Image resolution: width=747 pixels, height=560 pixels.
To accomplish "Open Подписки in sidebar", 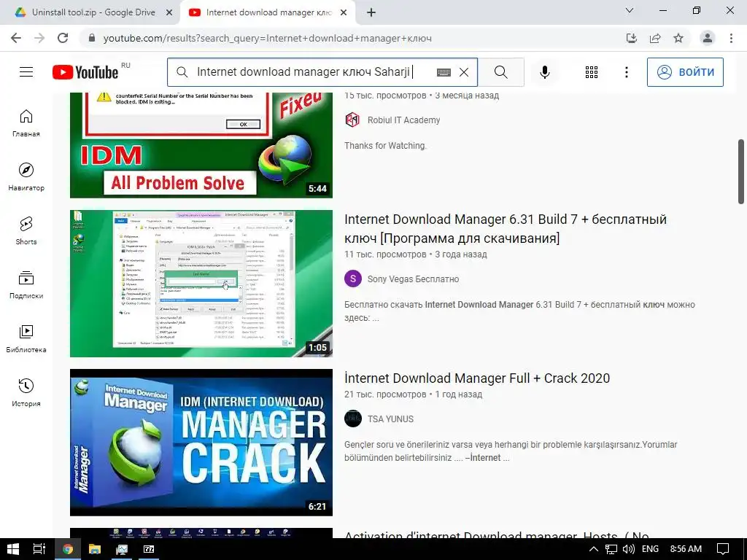I will [x=26, y=285].
